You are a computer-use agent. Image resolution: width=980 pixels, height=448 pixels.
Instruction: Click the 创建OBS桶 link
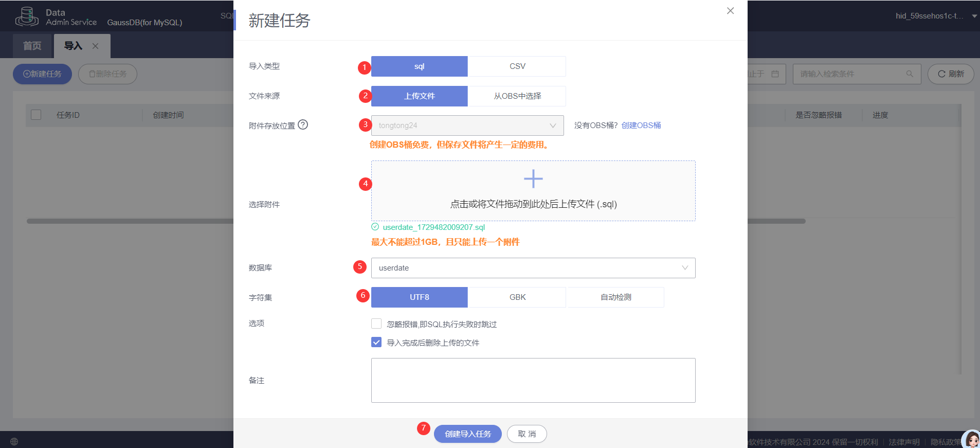click(x=641, y=126)
